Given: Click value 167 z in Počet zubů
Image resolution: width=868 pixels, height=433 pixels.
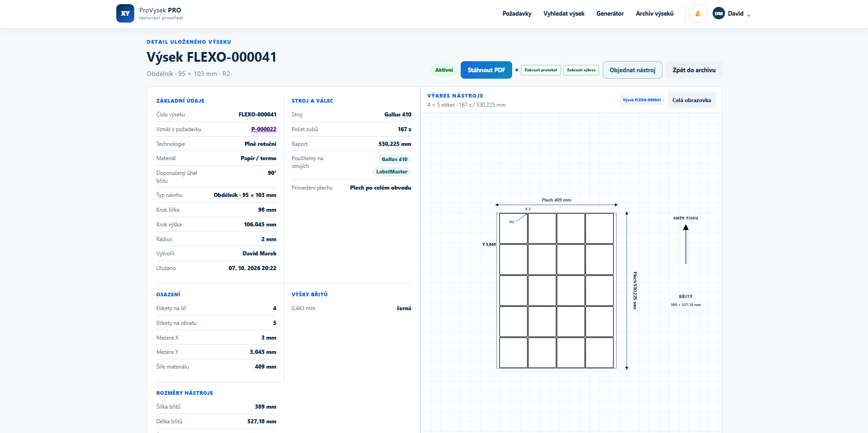Looking at the screenshot, I should coord(405,129).
